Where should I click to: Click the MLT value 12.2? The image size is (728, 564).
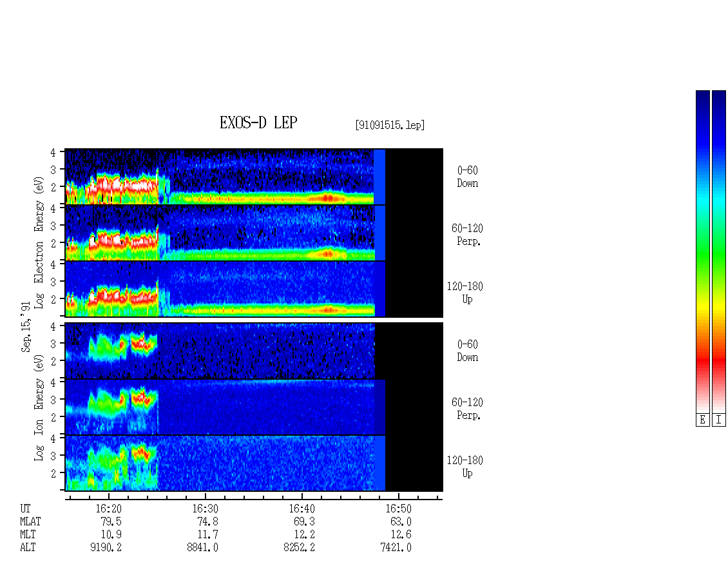(x=304, y=535)
